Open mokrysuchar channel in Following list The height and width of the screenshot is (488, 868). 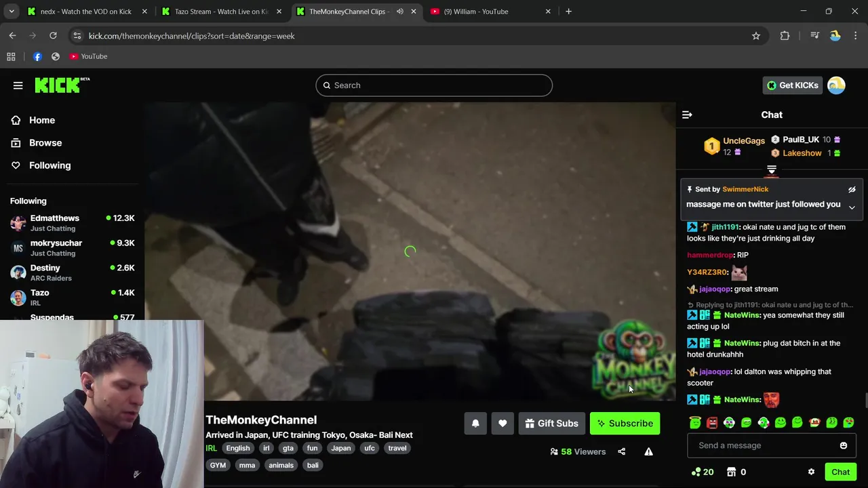72,248
